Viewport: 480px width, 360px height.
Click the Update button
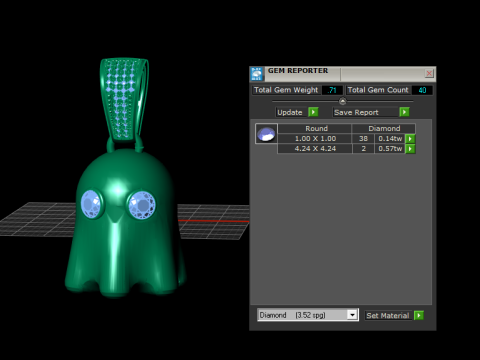[x=290, y=112]
